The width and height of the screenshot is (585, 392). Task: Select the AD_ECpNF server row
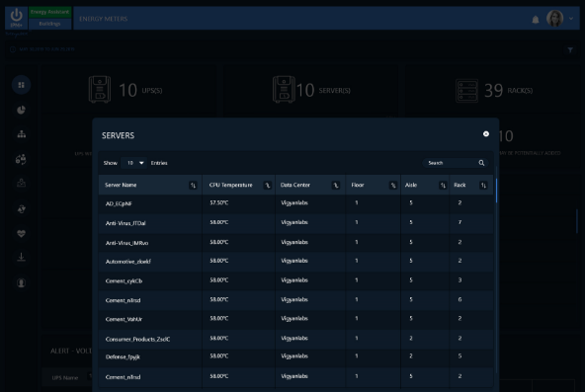(295, 203)
